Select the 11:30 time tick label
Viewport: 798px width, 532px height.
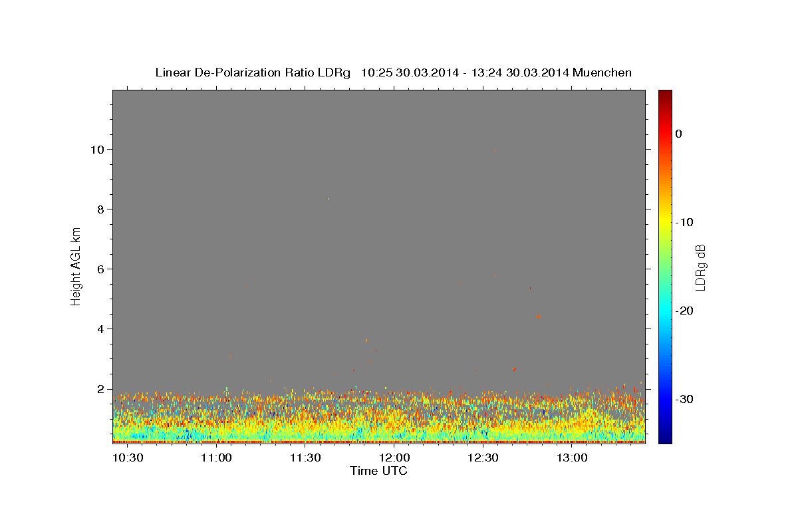(x=305, y=458)
